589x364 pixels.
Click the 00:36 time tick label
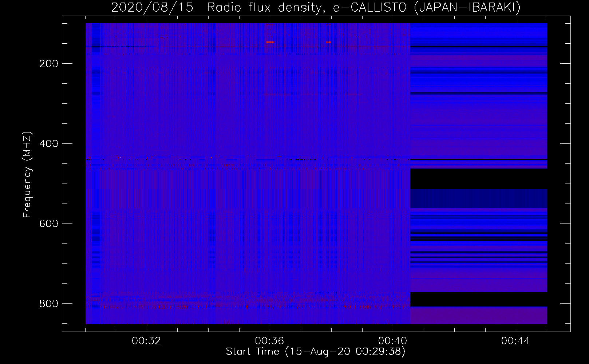[x=269, y=341]
